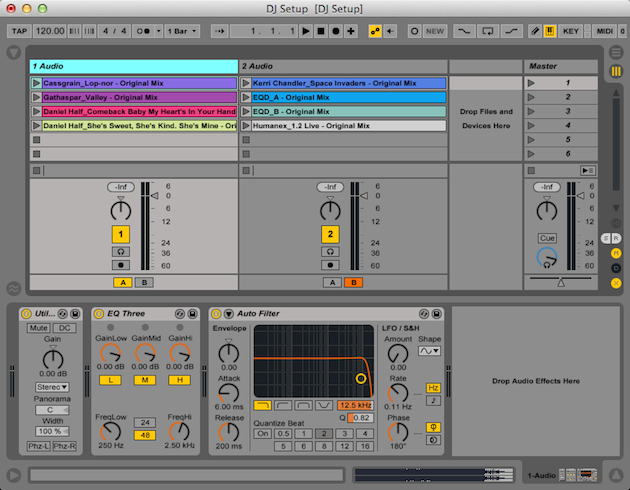Click the 120.00 tempo field
The width and height of the screenshot is (630, 490).
[x=50, y=31]
